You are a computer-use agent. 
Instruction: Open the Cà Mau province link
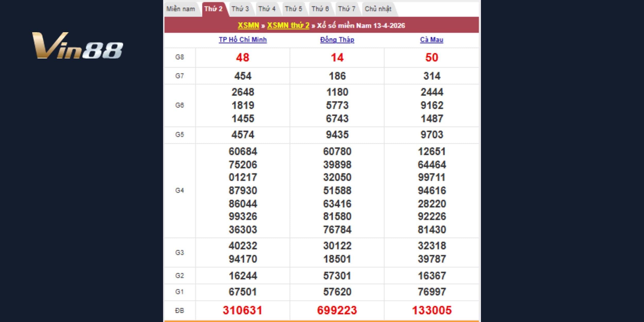coord(431,40)
